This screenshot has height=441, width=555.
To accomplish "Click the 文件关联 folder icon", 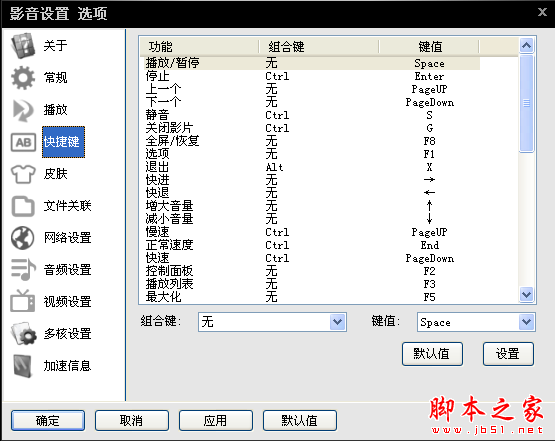I will [23, 206].
